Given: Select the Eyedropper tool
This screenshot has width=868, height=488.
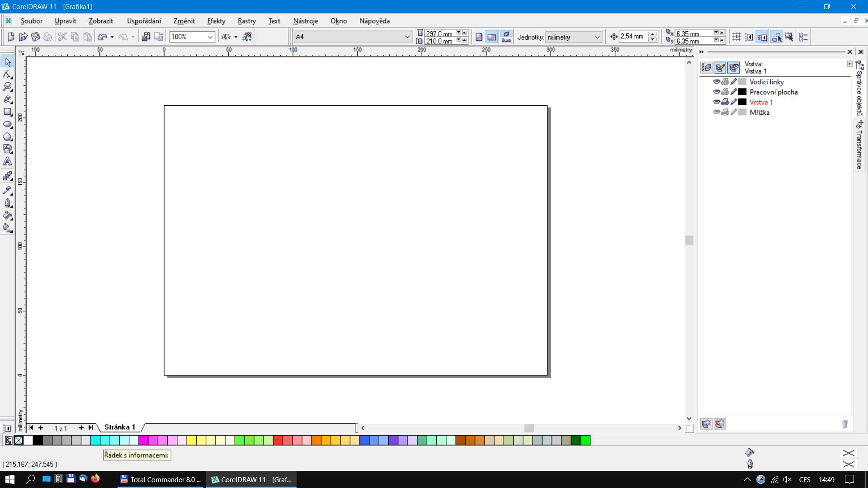Looking at the screenshot, I should point(8,190).
